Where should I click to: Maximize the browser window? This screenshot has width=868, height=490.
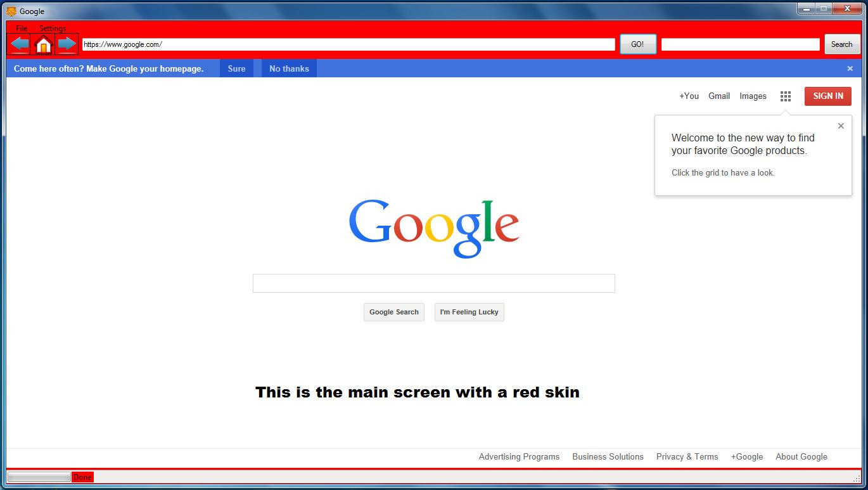pyautogui.click(x=823, y=9)
